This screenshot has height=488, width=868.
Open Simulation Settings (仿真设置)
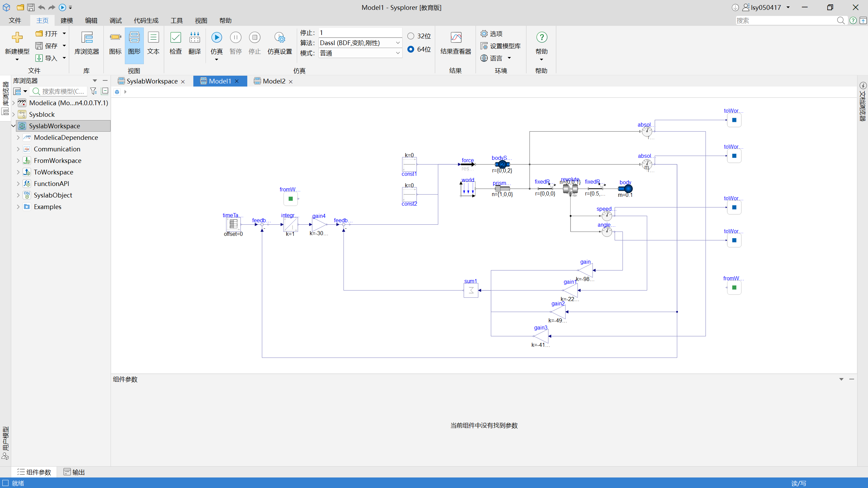pyautogui.click(x=280, y=37)
